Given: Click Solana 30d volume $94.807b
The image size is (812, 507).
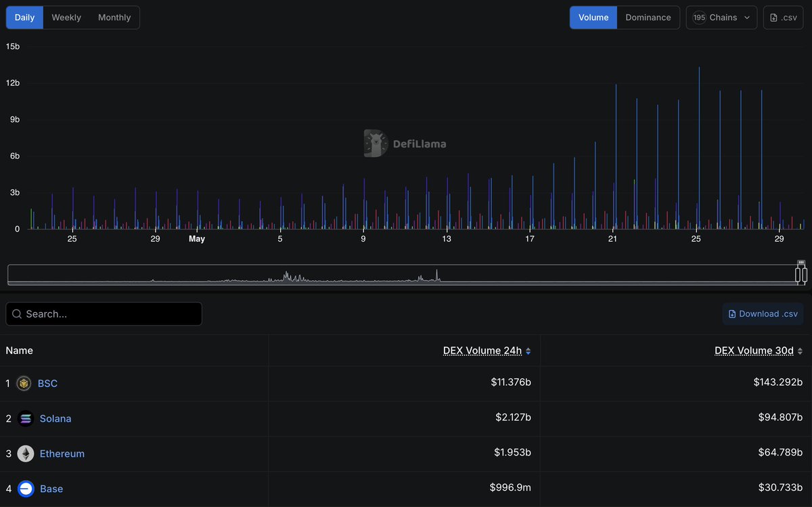Looking at the screenshot, I should (x=781, y=418).
